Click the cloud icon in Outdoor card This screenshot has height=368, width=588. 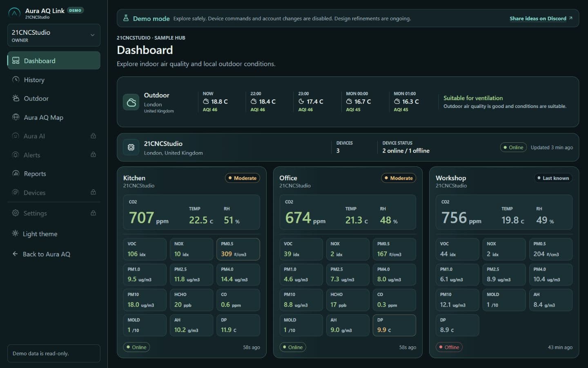(131, 102)
